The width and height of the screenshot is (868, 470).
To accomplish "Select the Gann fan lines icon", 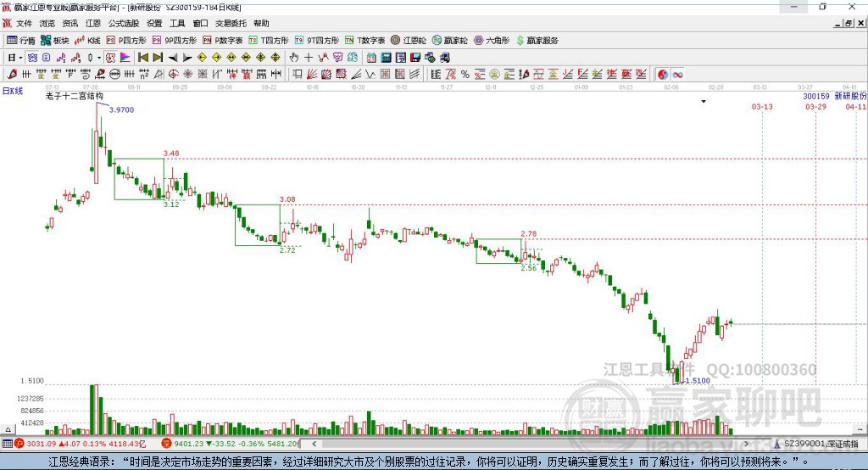I will pyautogui.click(x=312, y=75).
